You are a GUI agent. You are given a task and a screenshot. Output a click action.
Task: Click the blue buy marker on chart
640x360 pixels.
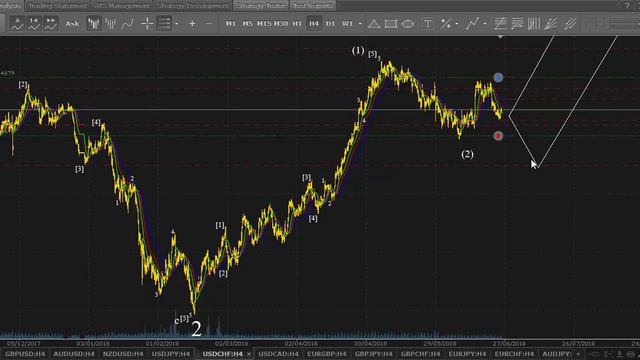[x=498, y=78]
